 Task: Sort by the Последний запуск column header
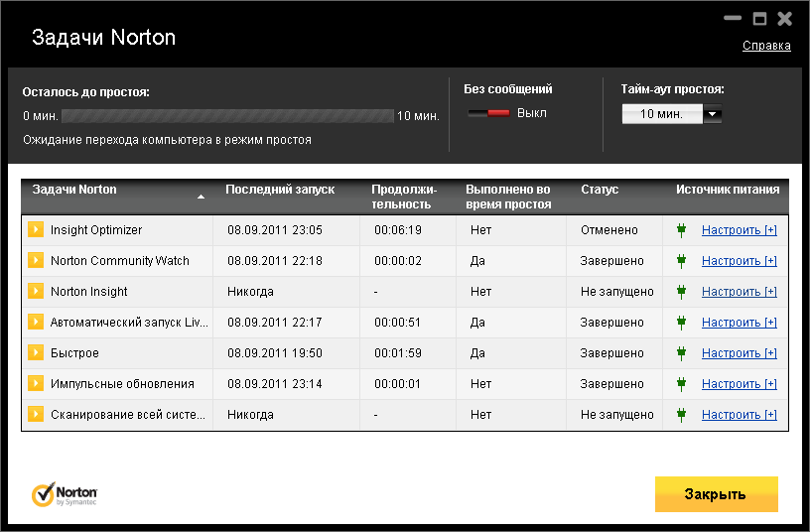point(280,190)
